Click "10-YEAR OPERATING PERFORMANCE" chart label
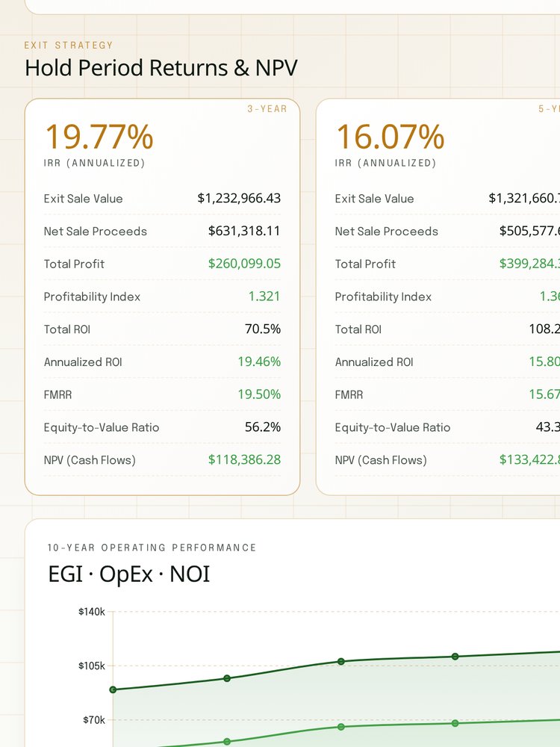Image resolution: width=560 pixels, height=747 pixels. click(152, 548)
